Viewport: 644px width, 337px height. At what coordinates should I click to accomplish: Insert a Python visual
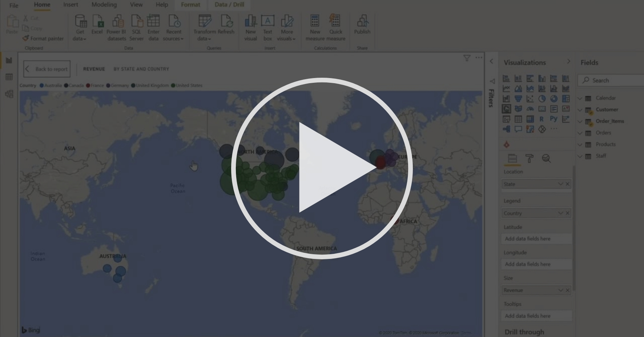click(x=554, y=118)
